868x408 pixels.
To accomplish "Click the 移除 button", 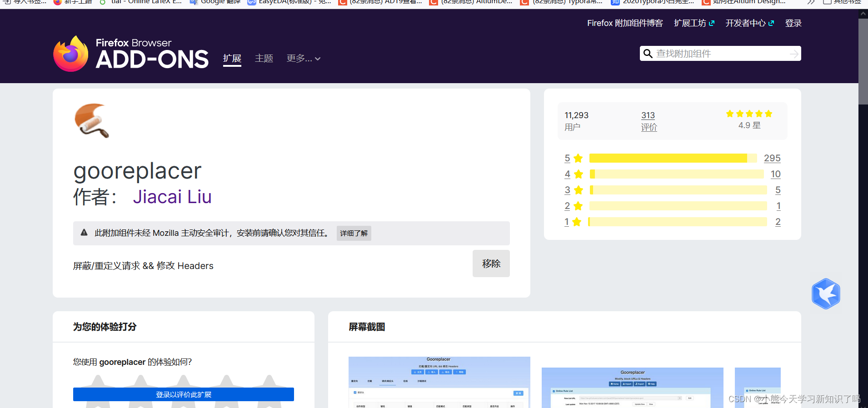I will [491, 264].
